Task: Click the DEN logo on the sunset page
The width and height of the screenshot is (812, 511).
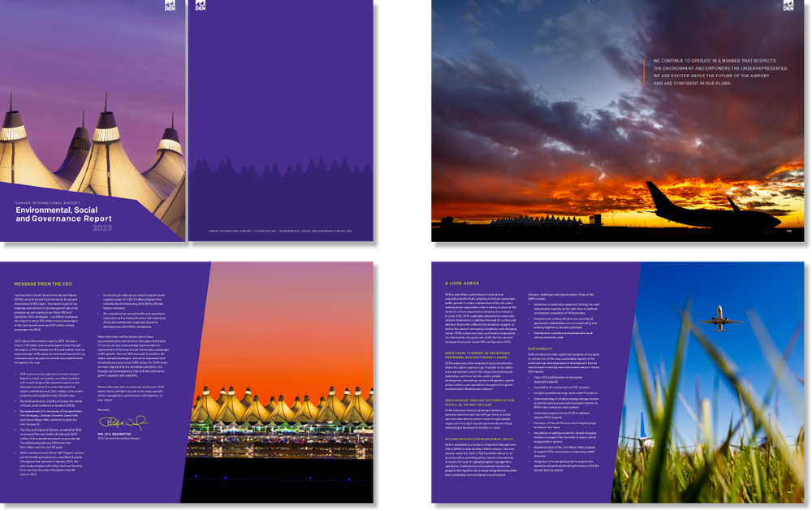Action: 788,5
